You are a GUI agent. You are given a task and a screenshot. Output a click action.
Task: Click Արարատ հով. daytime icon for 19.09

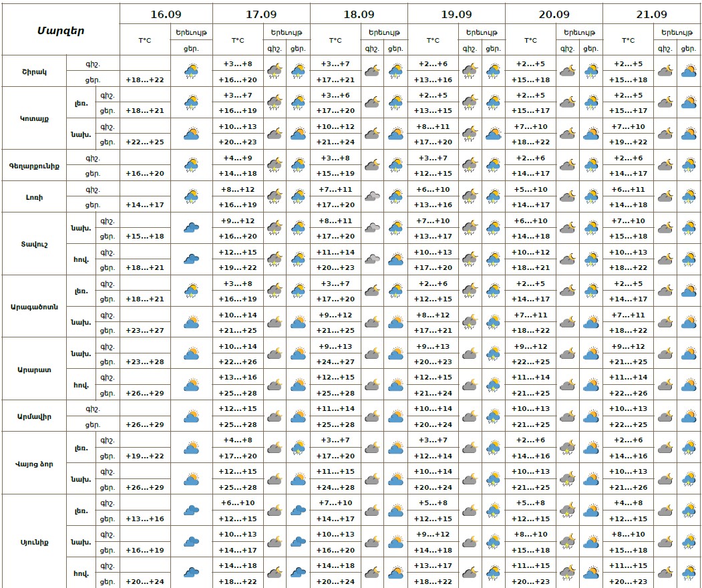[x=493, y=385]
